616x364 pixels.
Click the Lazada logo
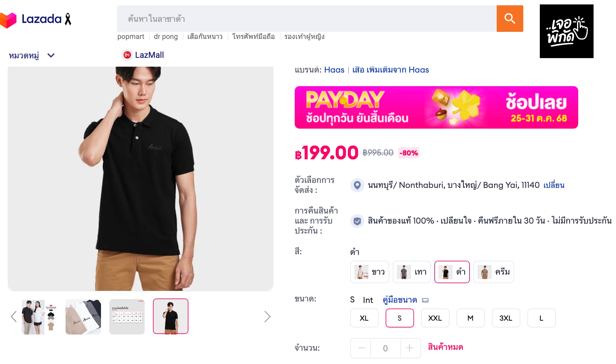pyautogui.click(x=35, y=19)
